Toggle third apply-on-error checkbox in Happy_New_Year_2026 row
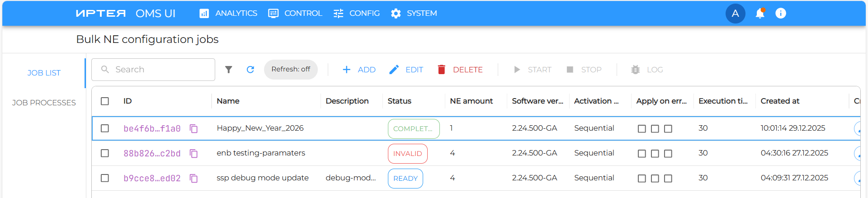Image resolution: width=868 pixels, height=198 pixels. 668,129
